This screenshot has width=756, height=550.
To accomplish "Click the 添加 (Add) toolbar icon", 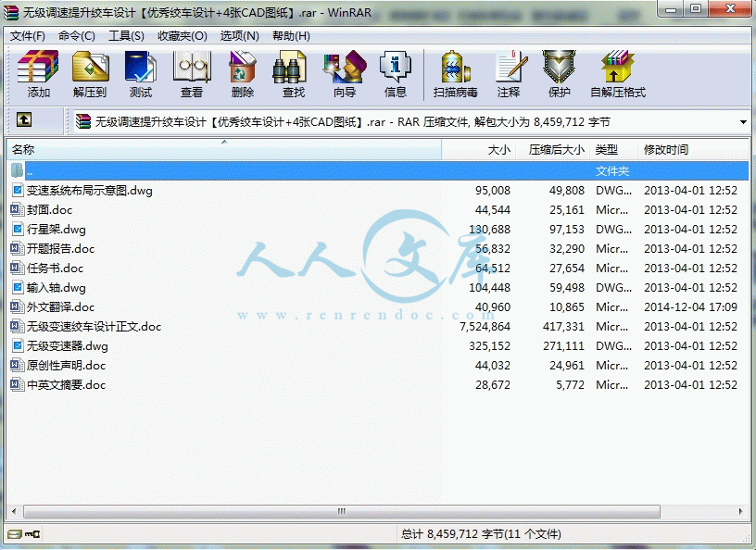I will coord(38,67).
